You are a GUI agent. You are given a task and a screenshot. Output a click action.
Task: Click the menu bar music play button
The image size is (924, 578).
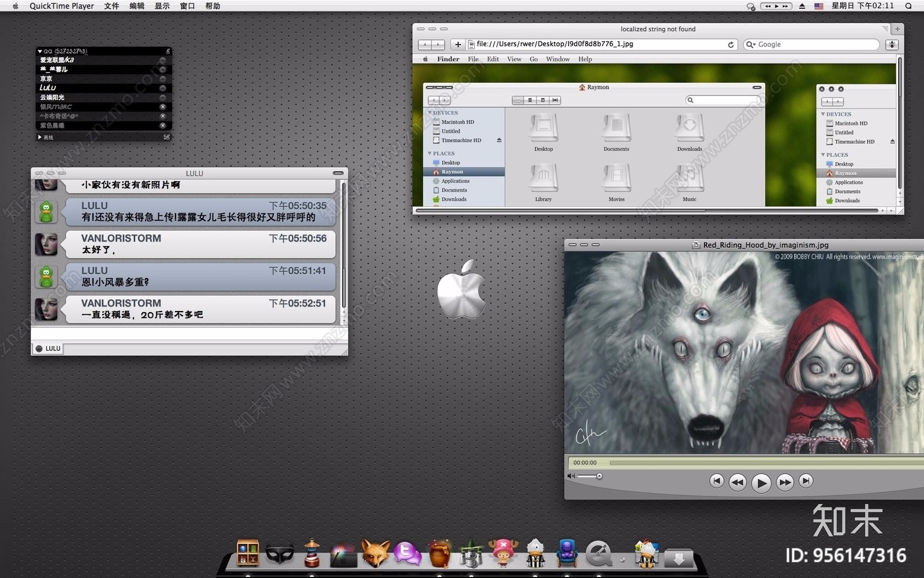tap(776, 6)
